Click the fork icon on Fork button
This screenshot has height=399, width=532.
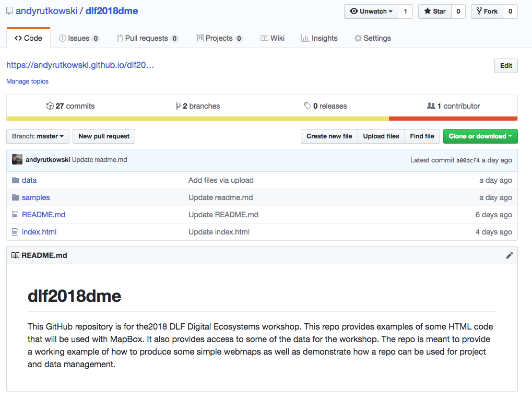(x=479, y=11)
